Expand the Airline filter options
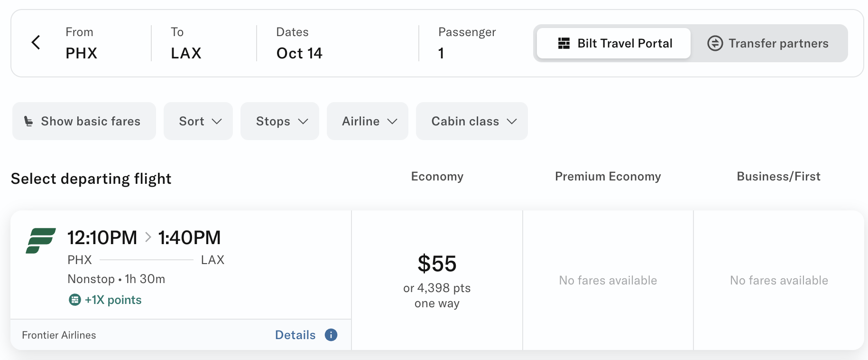The width and height of the screenshot is (868, 360). (367, 121)
